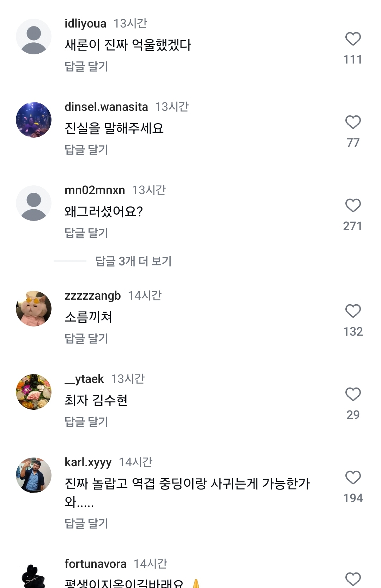Tap 답글 달기 under dinsel.wanasita's comment
This screenshot has width=381, height=588.
86,150
